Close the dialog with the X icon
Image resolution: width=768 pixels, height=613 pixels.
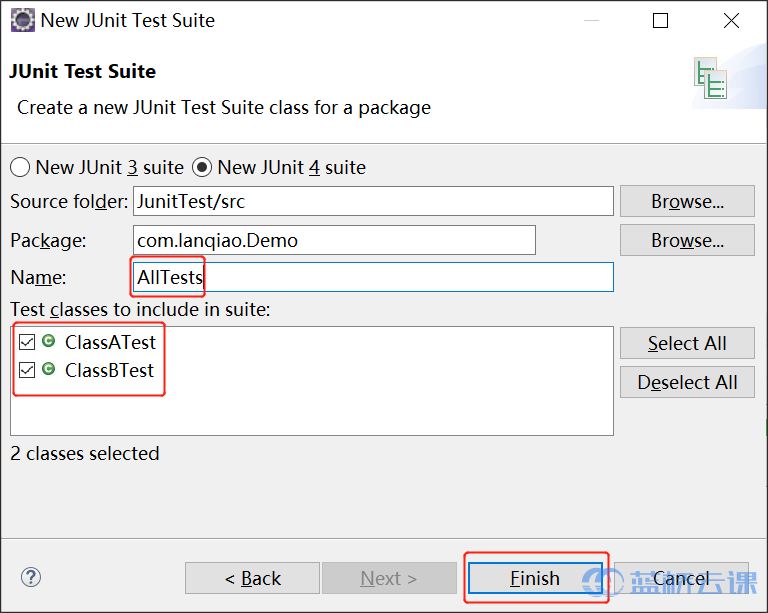point(731,21)
